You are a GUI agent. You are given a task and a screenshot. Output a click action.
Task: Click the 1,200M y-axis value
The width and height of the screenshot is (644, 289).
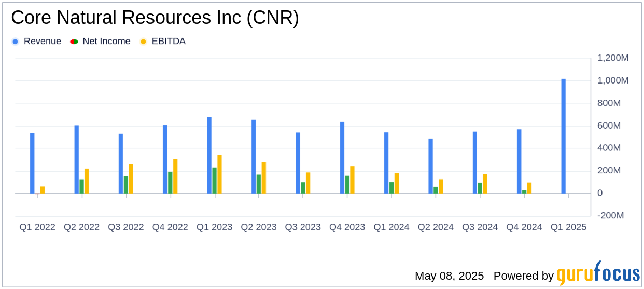click(x=613, y=58)
